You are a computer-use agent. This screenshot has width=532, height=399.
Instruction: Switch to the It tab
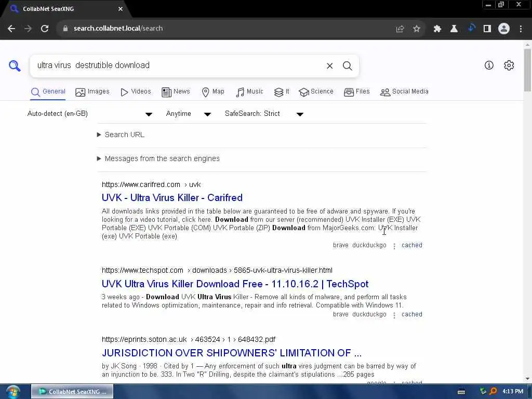pos(282,91)
